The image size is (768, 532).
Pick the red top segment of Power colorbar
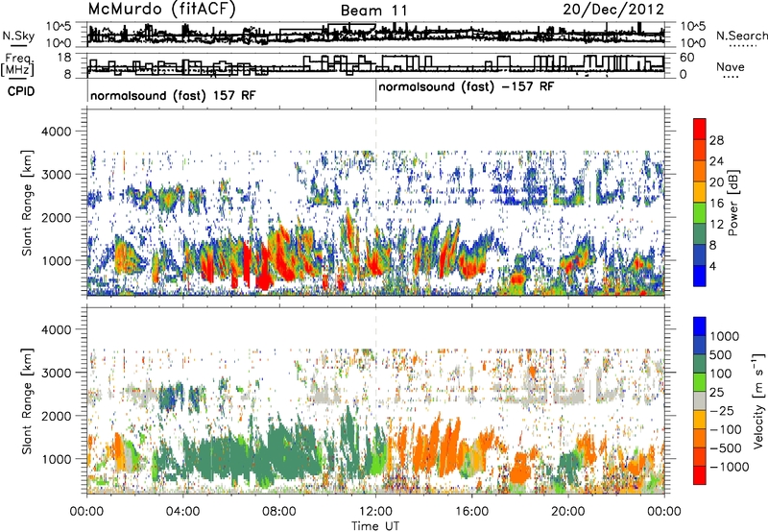700,130
